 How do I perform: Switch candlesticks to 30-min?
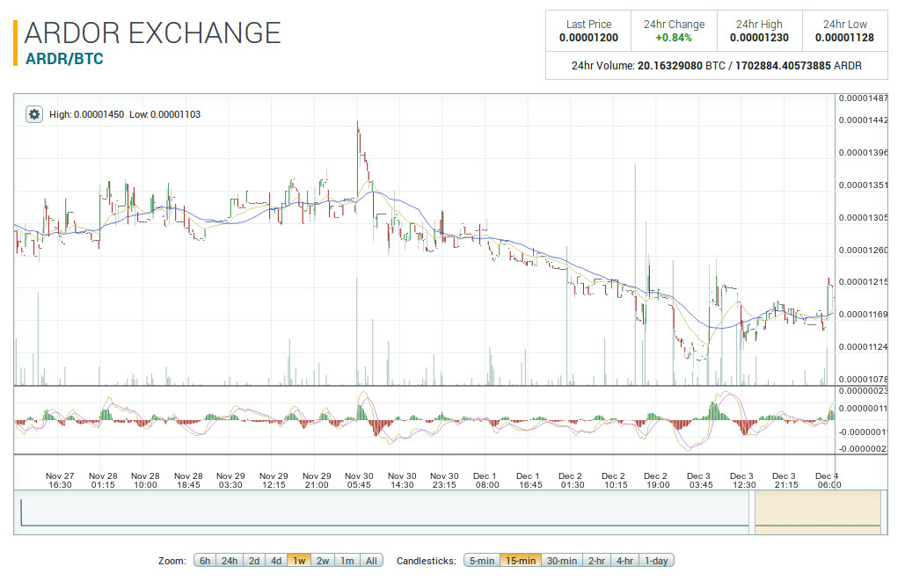[562, 560]
